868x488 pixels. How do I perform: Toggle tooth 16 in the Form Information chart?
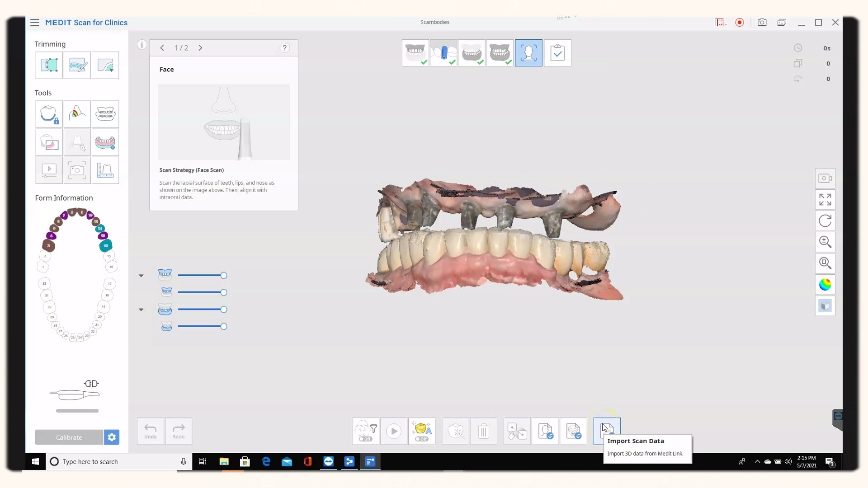click(111, 267)
